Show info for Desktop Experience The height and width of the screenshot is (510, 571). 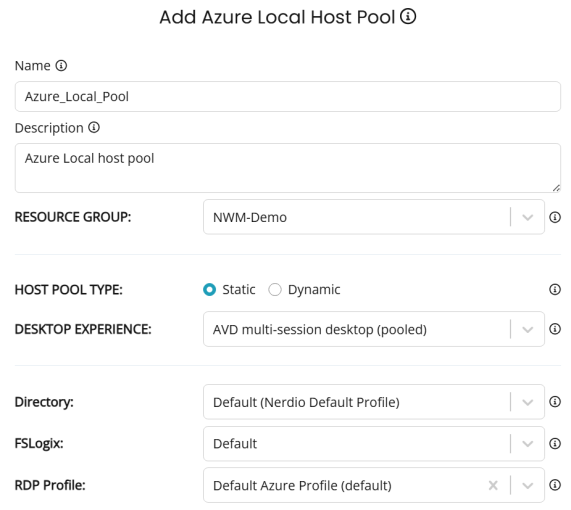(x=555, y=329)
